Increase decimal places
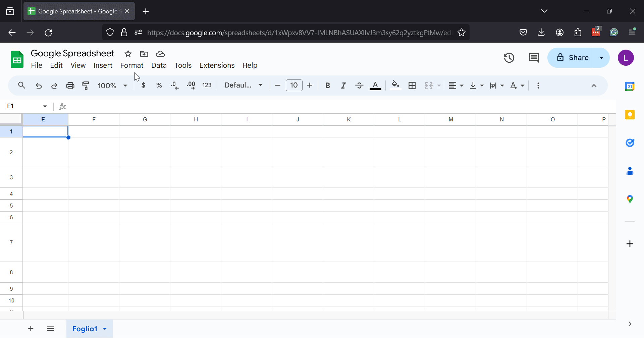The width and height of the screenshot is (644, 338). click(x=191, y=86)
